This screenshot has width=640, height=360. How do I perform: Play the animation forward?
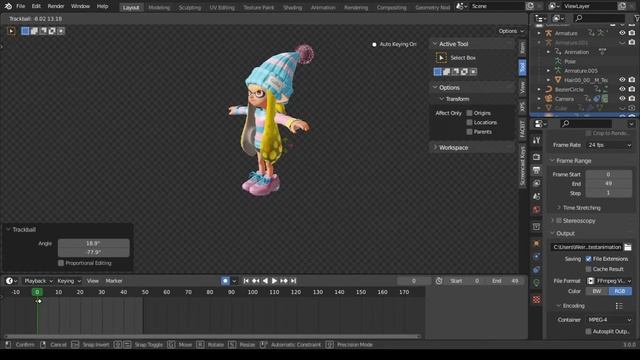(274, 281)
